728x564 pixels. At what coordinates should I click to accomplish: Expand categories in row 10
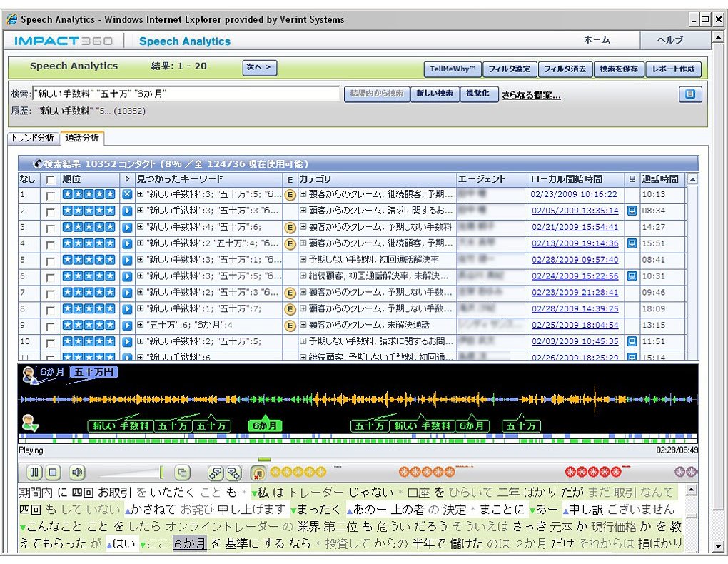(x=303, y=341)
